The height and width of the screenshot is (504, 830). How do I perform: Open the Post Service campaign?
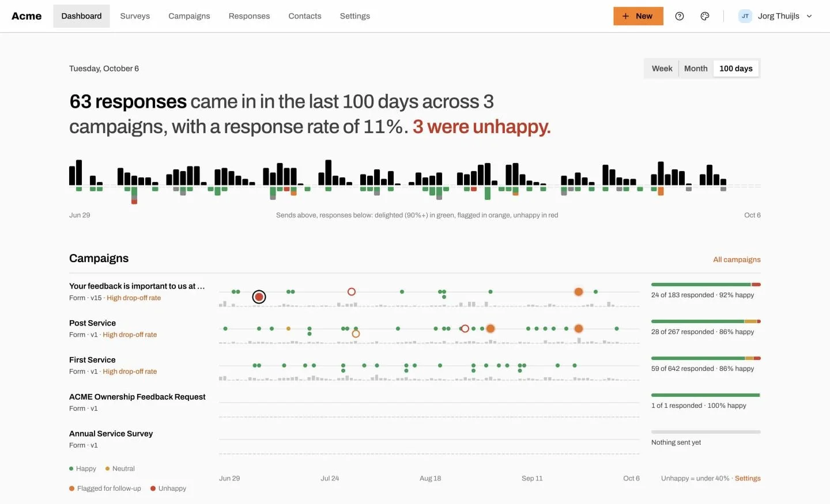point(92,323)
